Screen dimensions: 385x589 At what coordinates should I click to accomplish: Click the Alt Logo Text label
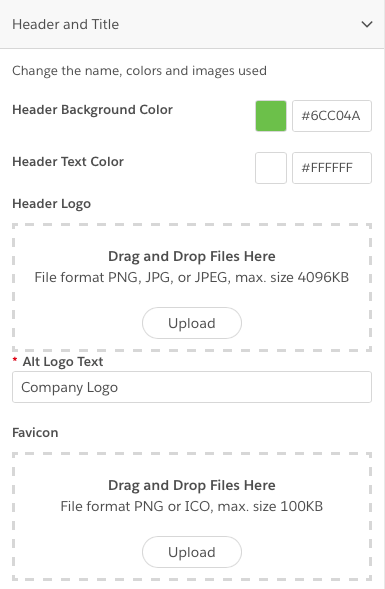[x=63, y=361]
